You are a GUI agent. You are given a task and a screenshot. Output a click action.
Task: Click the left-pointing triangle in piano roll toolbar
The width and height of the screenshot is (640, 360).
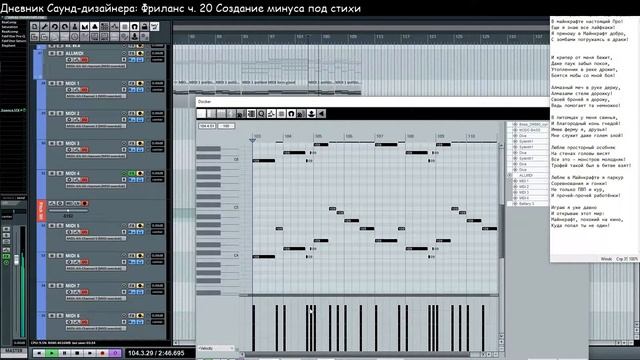point(321,113)
